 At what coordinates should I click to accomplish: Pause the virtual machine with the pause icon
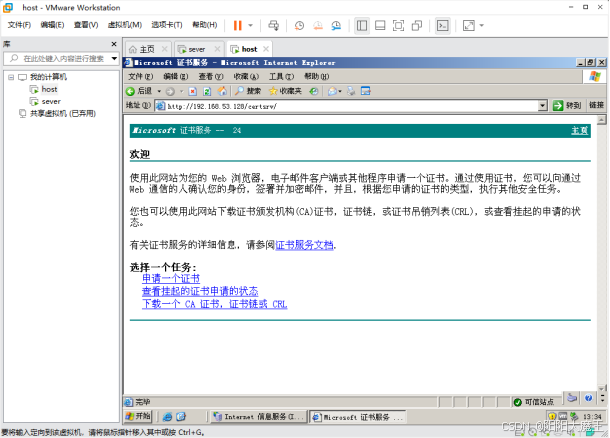click(x=237, y=26)
